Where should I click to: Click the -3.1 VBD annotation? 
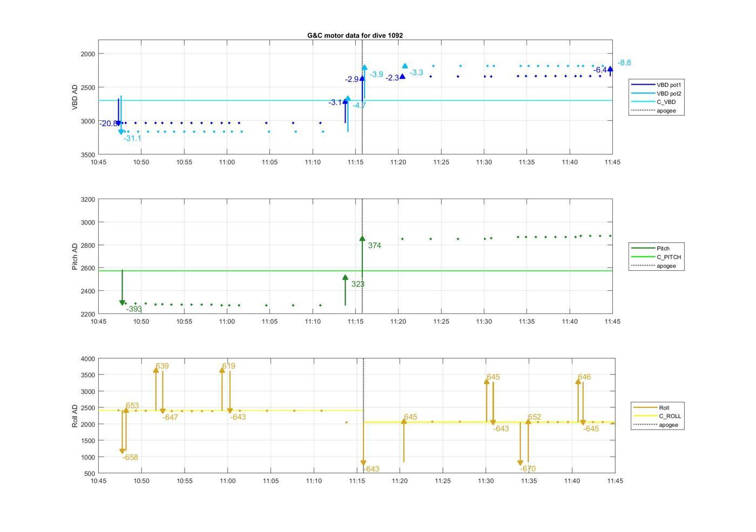click(335, 103)
